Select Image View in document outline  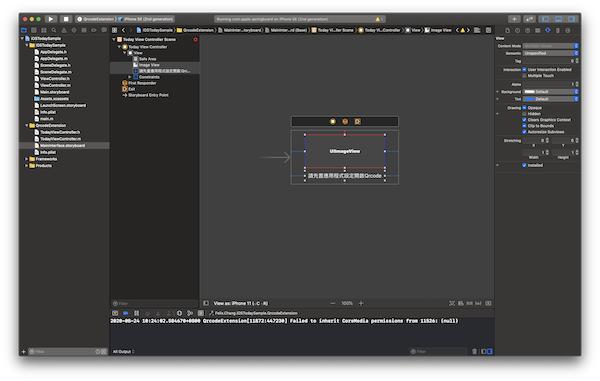point(149,65)
